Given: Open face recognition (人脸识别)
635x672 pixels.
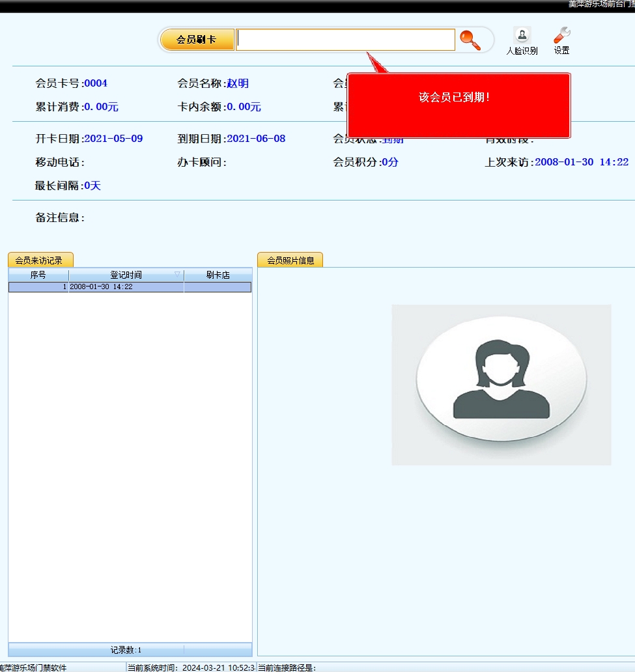Looking at the screenshot, I should pyautogui.click(x=522, y=41).
